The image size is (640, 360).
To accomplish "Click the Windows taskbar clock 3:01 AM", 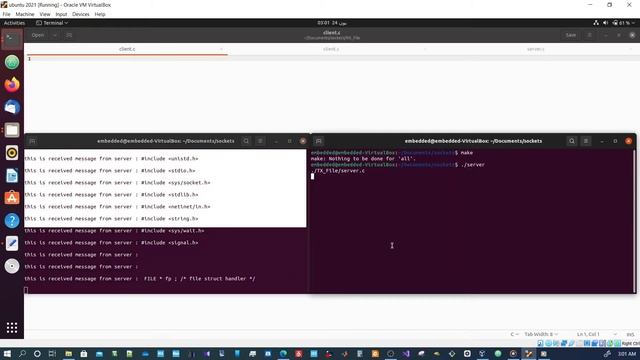I will pyautogui.click(x=627, y=354).
